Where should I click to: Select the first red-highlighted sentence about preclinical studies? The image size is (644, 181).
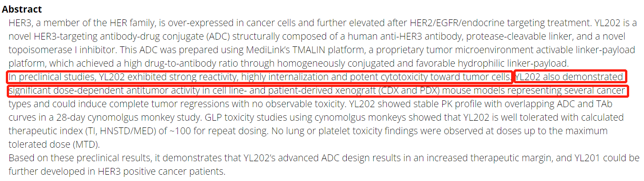tap(260, 77)
